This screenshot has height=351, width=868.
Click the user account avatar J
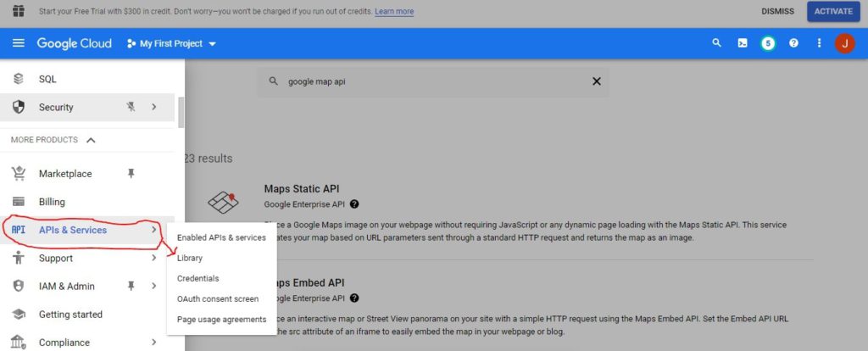pos(844,43)
